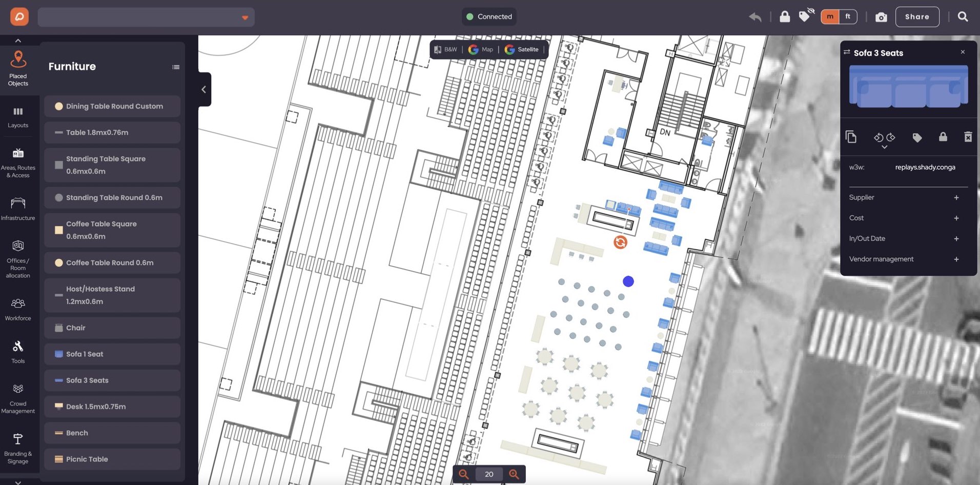Select Host/Hostess Stand 1.2mx0.6m
980x485 pixels.
(x=112, y=295)
